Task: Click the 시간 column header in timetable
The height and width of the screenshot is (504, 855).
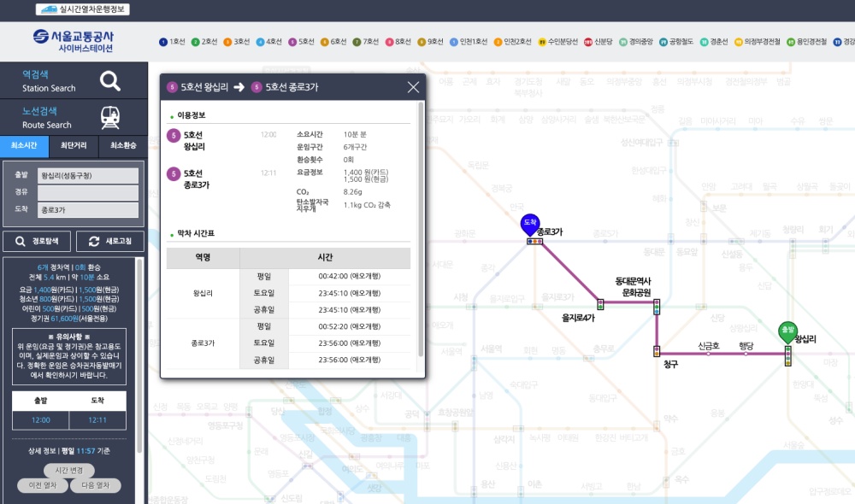Action: tap(325, 258)
